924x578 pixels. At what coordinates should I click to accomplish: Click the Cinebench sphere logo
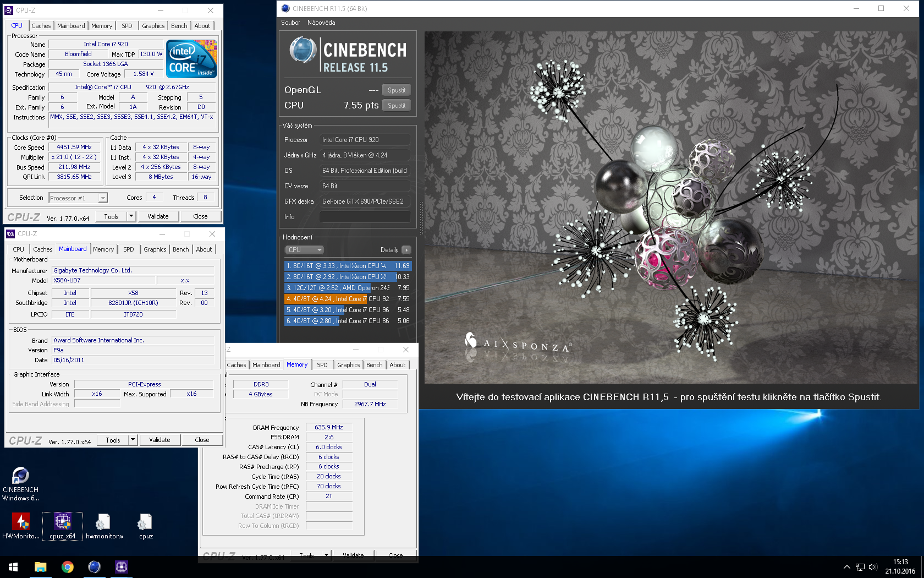[x=302, y=50]
